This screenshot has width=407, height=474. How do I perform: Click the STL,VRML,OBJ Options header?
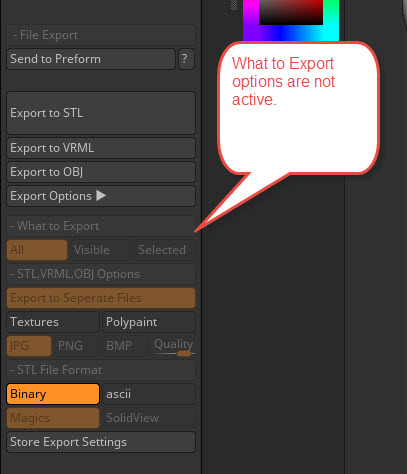[101, 274]
